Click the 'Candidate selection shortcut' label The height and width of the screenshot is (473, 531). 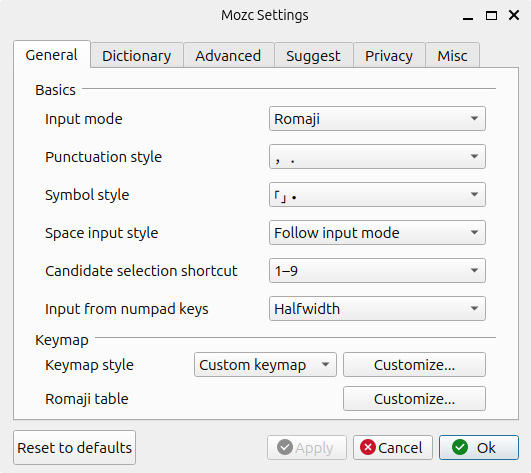coord(141,271)
